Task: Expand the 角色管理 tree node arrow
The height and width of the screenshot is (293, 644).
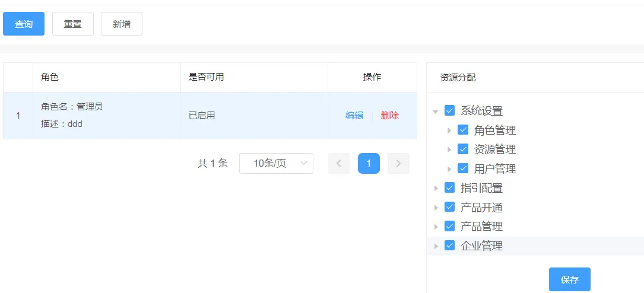Action: (449, 130)
